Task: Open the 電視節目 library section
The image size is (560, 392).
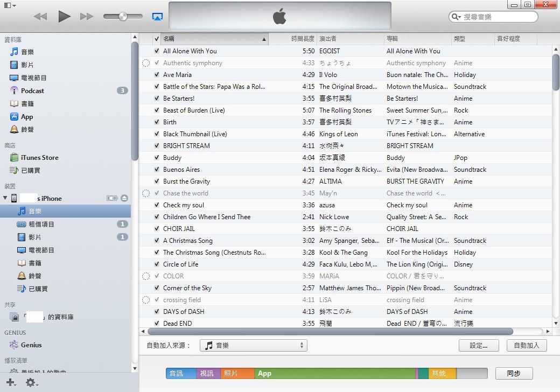Action: [x=28, y=78]
